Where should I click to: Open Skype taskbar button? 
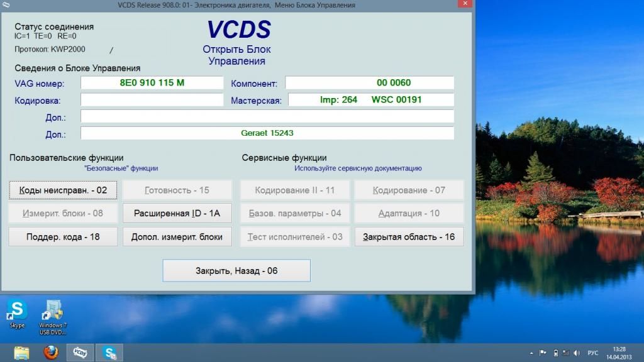(x=109, y=353)
